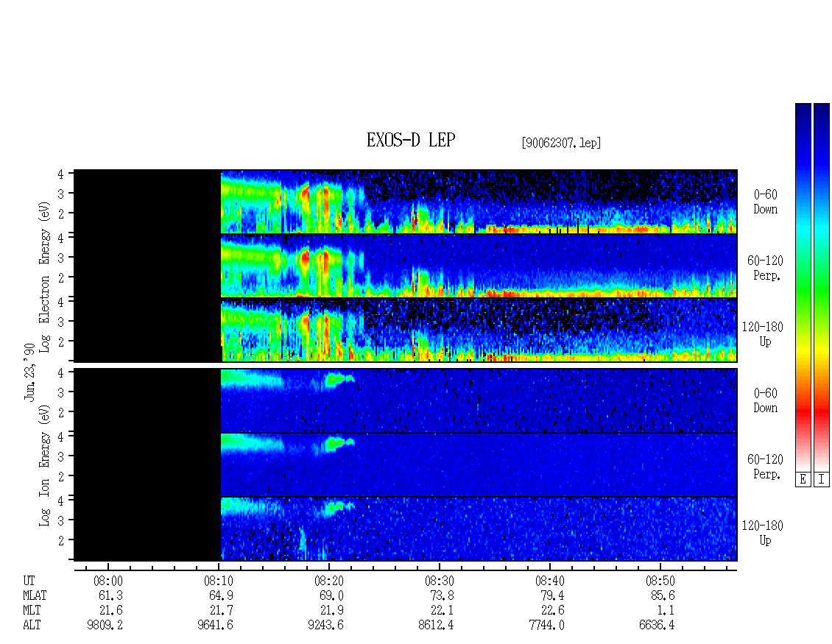Select the 08:00 UT time label
The image size is (832, 644).
tap(108, 581)
